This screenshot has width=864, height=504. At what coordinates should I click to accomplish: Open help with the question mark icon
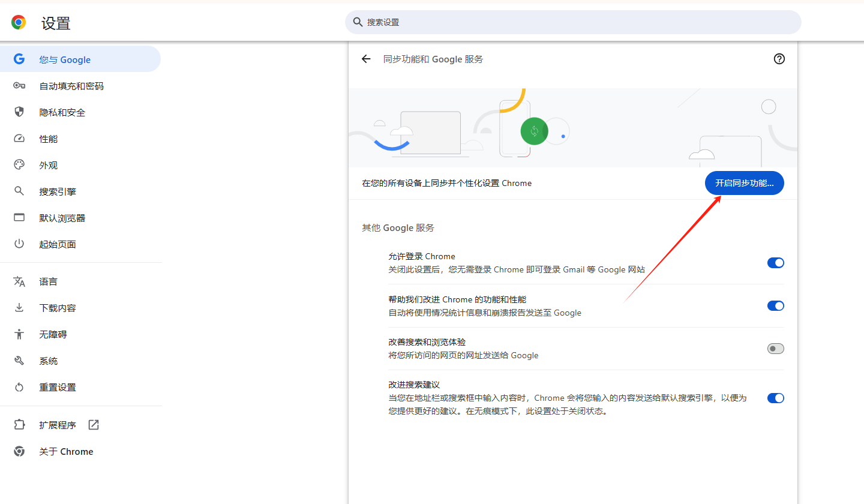pyautogui.click(x=779, y=59)
